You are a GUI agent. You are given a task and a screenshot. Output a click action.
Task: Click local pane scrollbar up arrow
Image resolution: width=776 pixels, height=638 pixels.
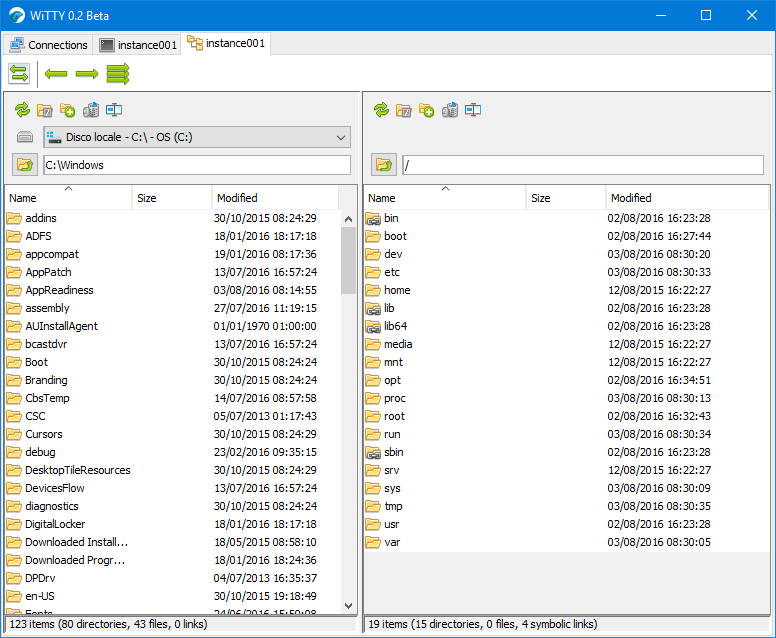(x=348, y=219)
